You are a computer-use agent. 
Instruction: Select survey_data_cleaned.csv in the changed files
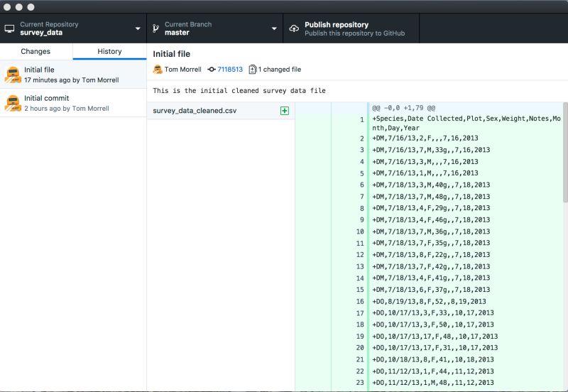click(x=221, y=111)
